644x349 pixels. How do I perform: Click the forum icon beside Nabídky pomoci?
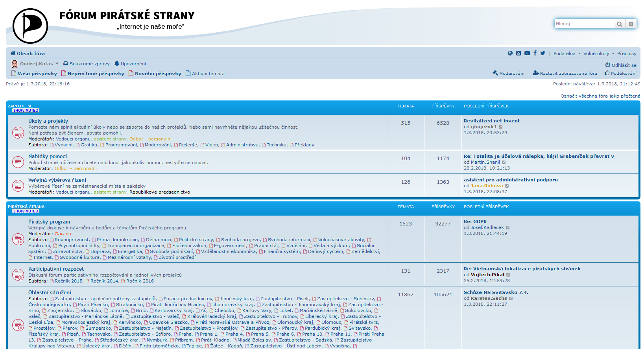tap(18, 162)
